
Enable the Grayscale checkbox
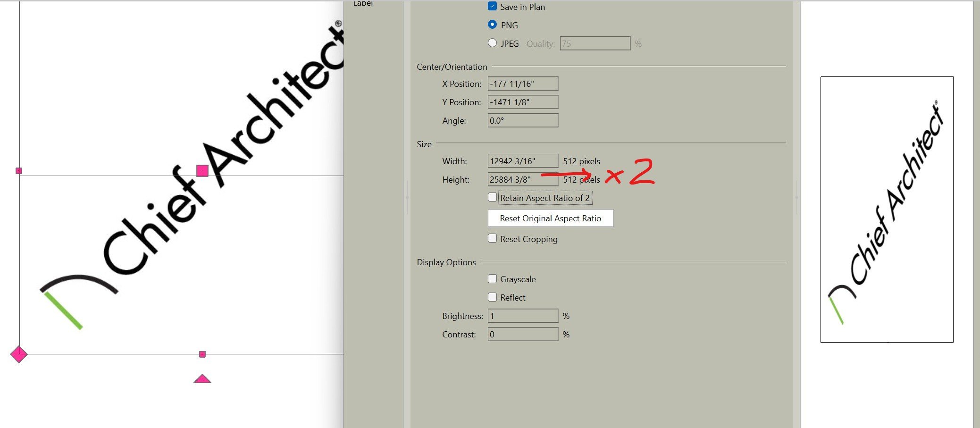click(492, 279)
